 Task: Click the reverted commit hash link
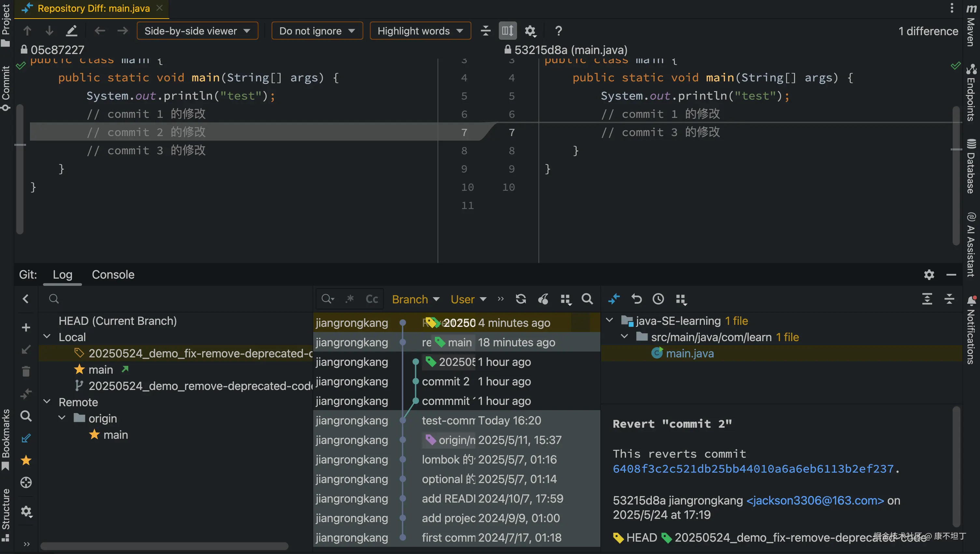[753, 469]
